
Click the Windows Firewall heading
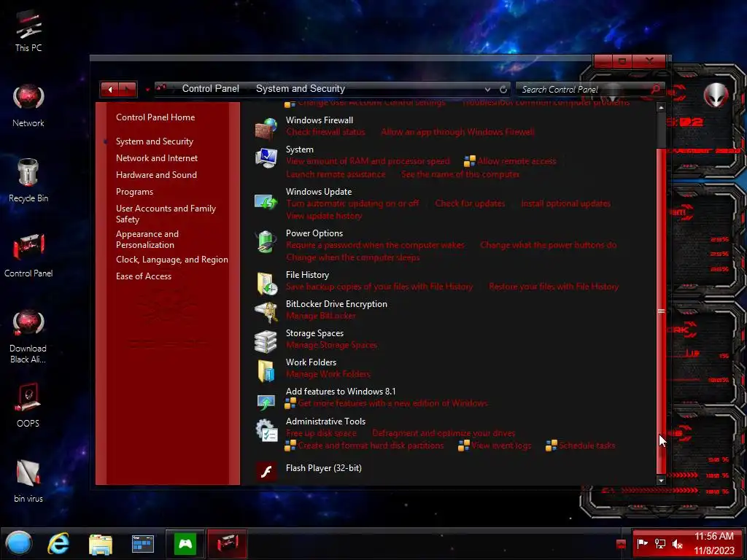[320, 120]
